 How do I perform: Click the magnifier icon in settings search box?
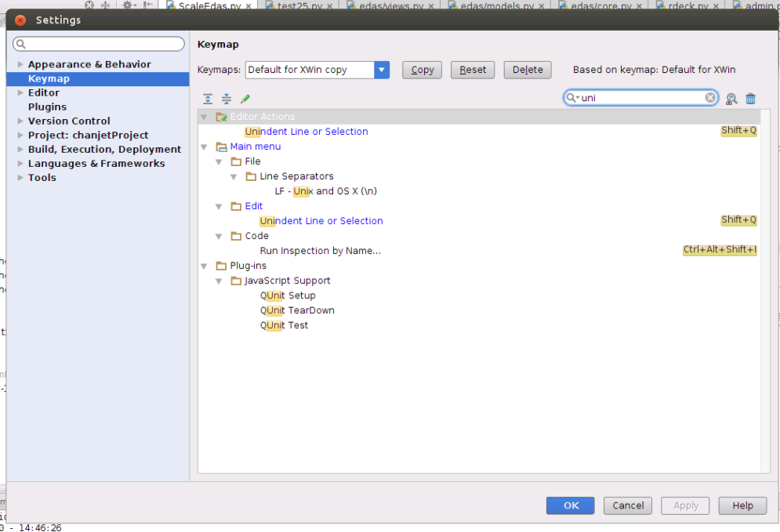(21, 44)
